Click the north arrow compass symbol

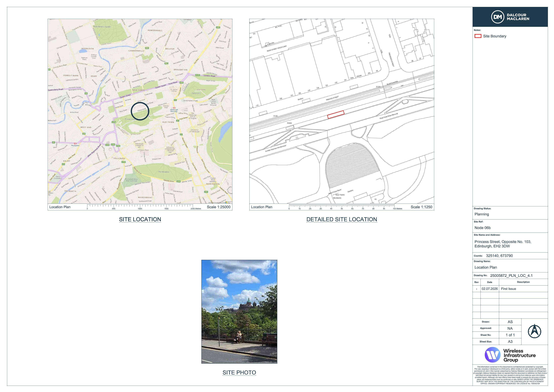pyautogui.click(x=534, y=331)
